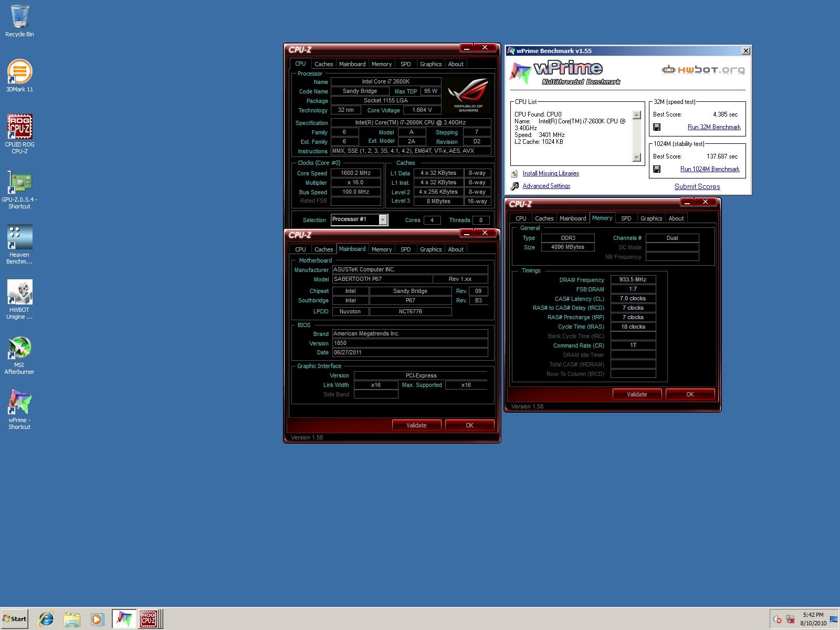This screenshot has height=630, width=840.
Task: Open Windows Explorer folder in taskbar
Action: pyautogui.click(x=71, y=619)
